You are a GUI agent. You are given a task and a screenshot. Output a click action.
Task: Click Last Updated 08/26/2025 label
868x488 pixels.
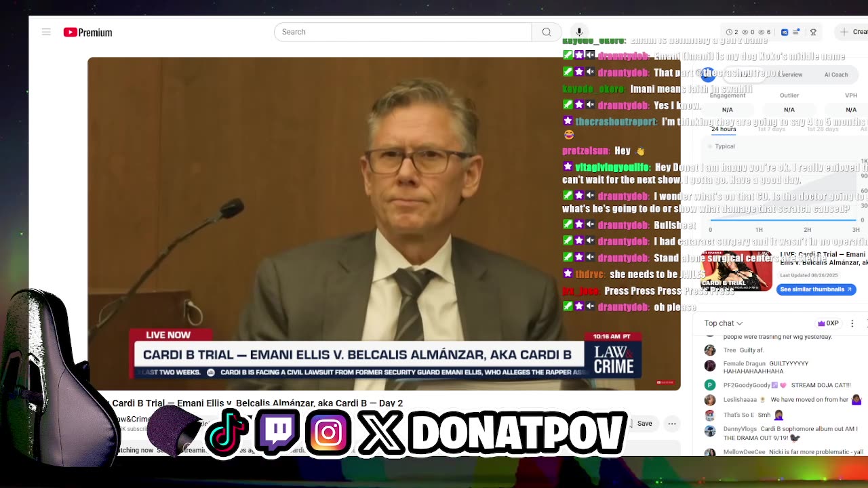pyautogui.click(x=809, y=275)
